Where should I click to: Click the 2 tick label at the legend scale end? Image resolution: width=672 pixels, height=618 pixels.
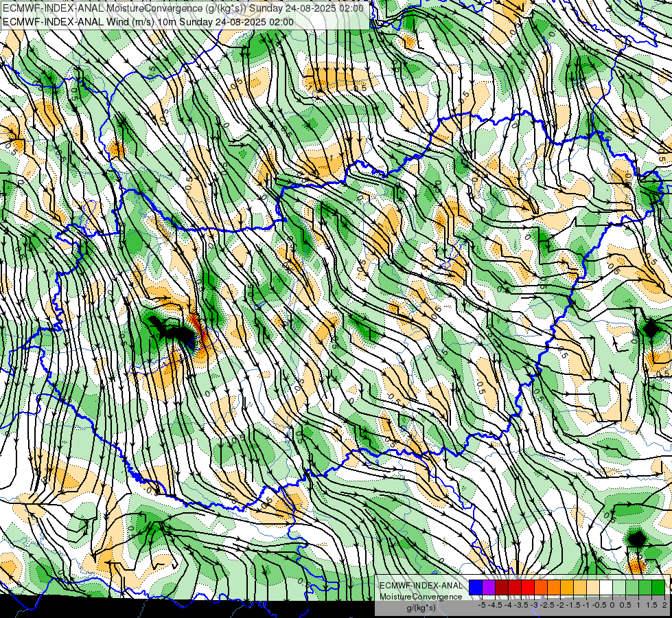[x=664, y=605]
